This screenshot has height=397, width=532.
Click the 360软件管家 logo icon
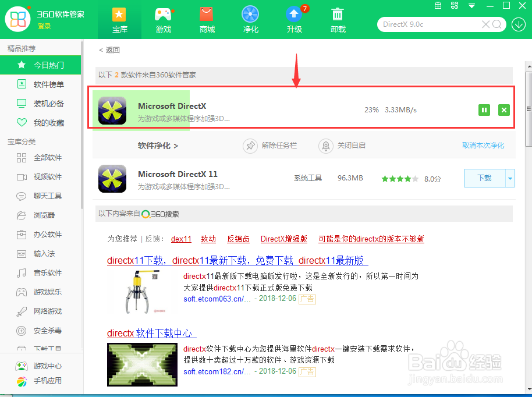point(17,19)
